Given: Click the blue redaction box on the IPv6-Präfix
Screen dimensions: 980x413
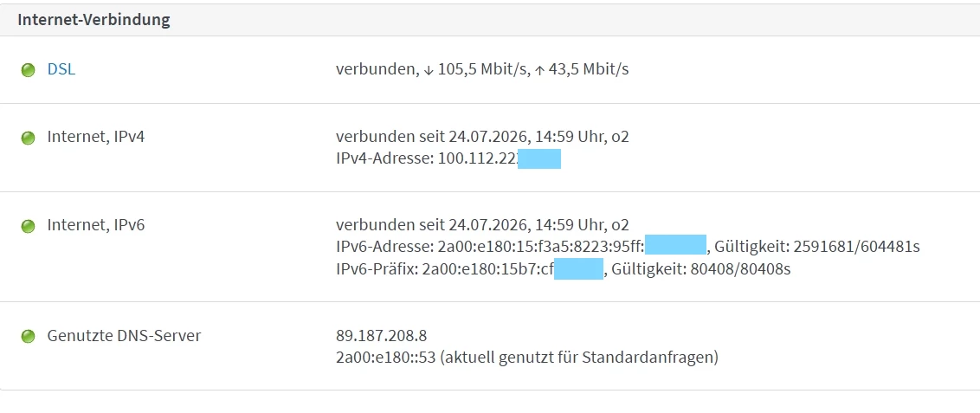Looking at the screenshot, I should [x=579, y=268].
